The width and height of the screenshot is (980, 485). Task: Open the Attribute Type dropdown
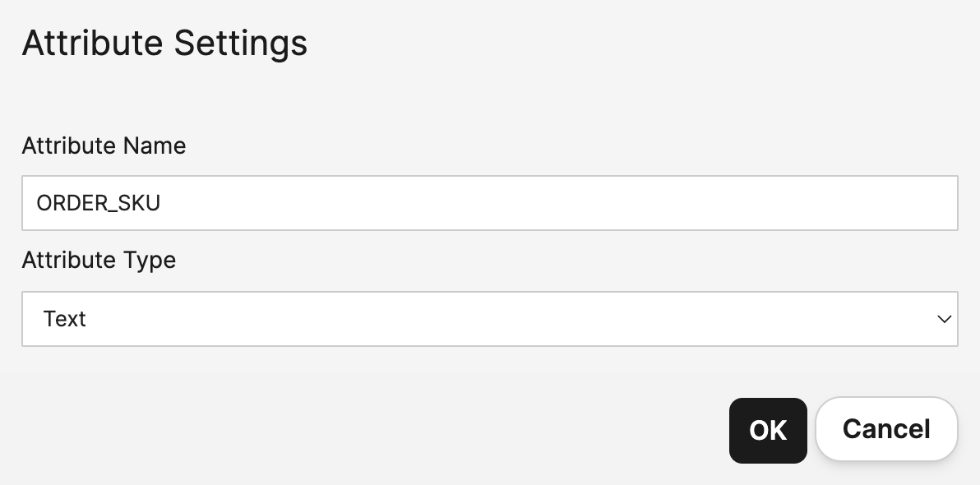pos(489,319)
